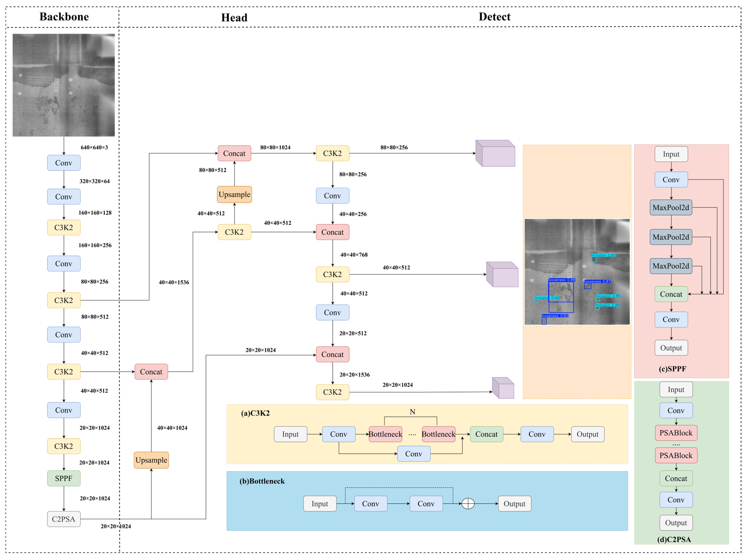Screen dimensions: 746x560
Task: Click the green Concat block in C3K2 panel
Action: coord(486,434)
